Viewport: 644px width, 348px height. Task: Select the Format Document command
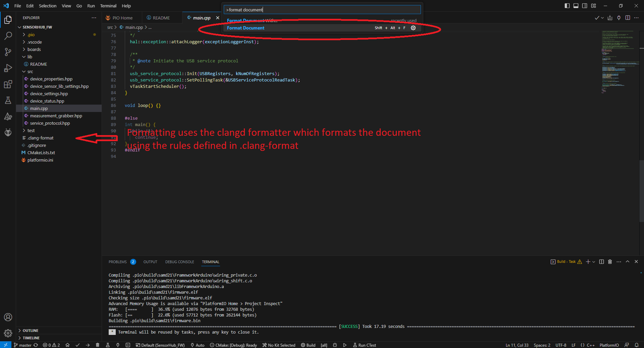tap(246, 28)
